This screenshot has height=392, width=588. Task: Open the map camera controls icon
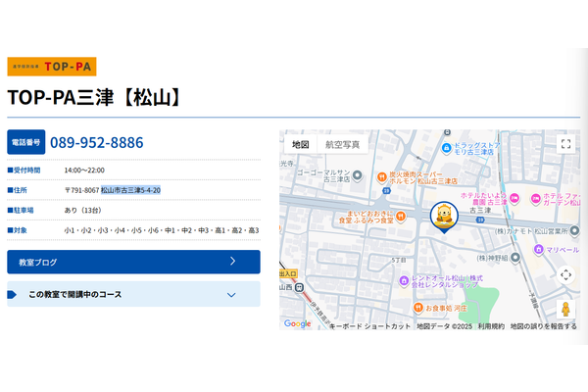[x=565, y=275]
